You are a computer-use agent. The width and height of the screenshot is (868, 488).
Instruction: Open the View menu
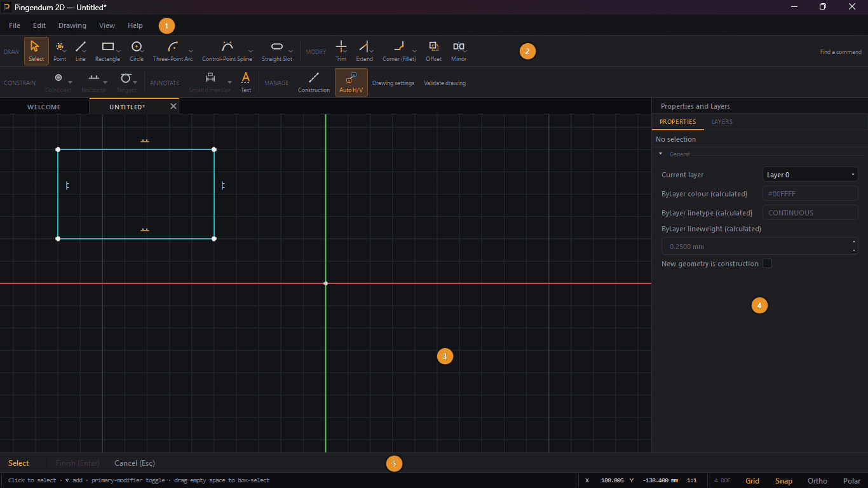tap(107, 25)
